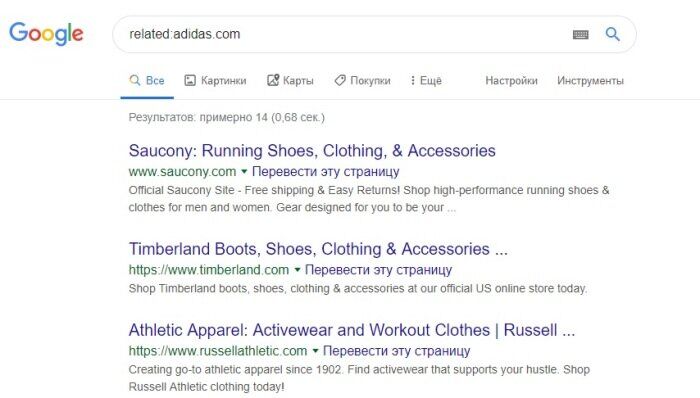Expand the arrow next to russellathletic.com URL
Viewport: 700px width, 398px height.
tap(315, 351)
